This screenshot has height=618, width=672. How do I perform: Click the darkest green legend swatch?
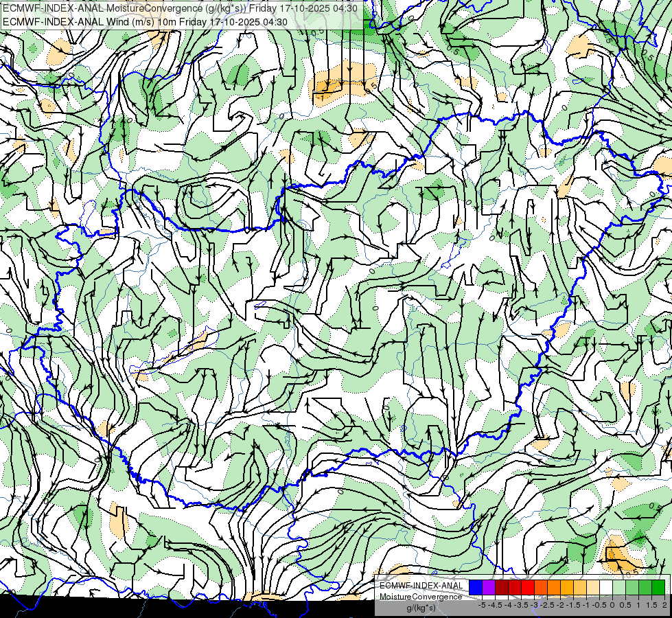click(658, 588)
